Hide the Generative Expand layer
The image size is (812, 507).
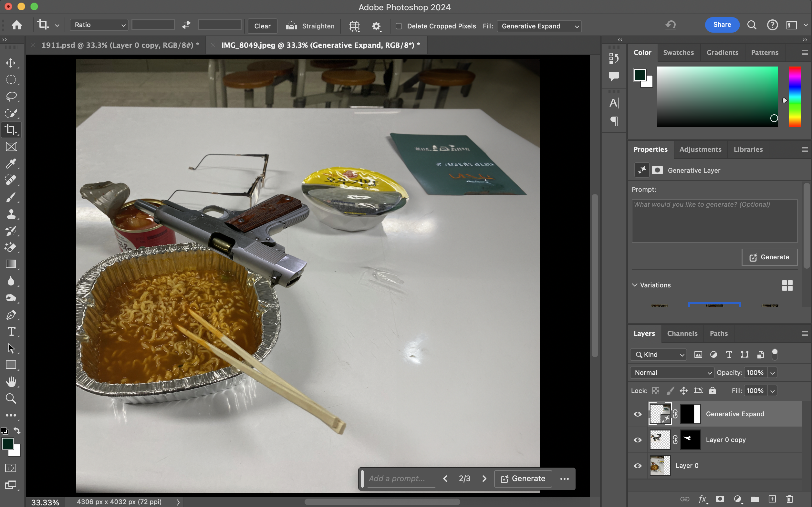[638, 414]
